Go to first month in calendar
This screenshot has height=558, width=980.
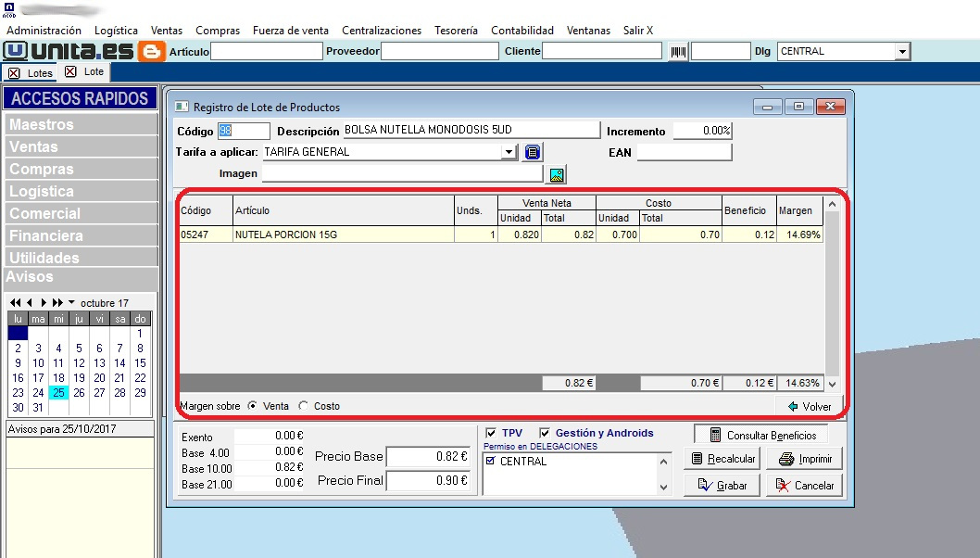click(16, 303)
